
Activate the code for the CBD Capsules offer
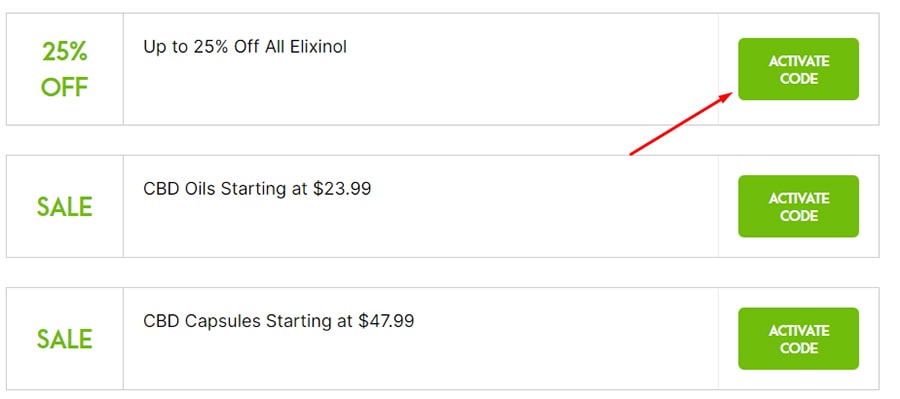tap(798, 339)
